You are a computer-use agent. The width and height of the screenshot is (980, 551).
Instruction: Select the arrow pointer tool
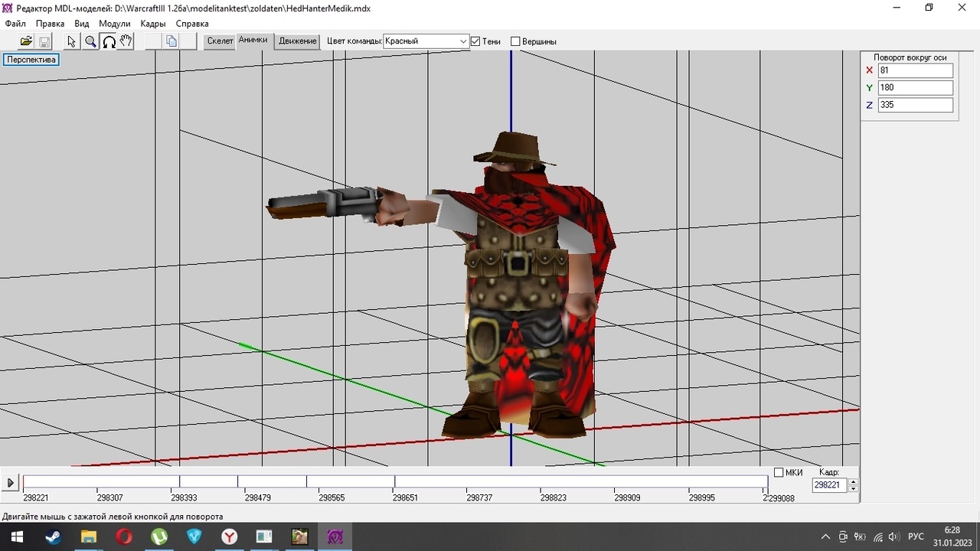[x=72, y=41]
